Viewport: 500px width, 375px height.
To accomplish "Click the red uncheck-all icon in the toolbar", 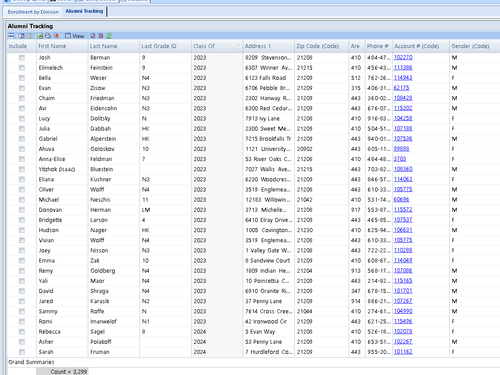I will point(101,36).
